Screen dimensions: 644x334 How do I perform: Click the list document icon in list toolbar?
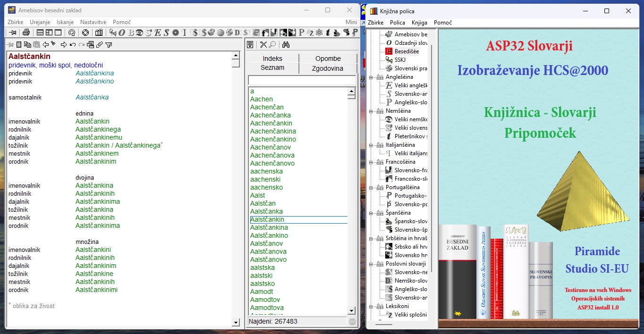250,44
